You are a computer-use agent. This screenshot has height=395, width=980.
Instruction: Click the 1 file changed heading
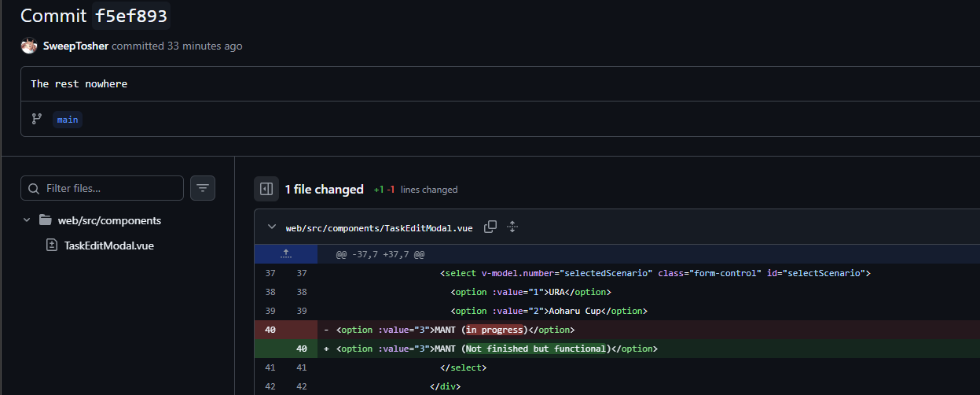pyautogui.click(x=325, y=189)
